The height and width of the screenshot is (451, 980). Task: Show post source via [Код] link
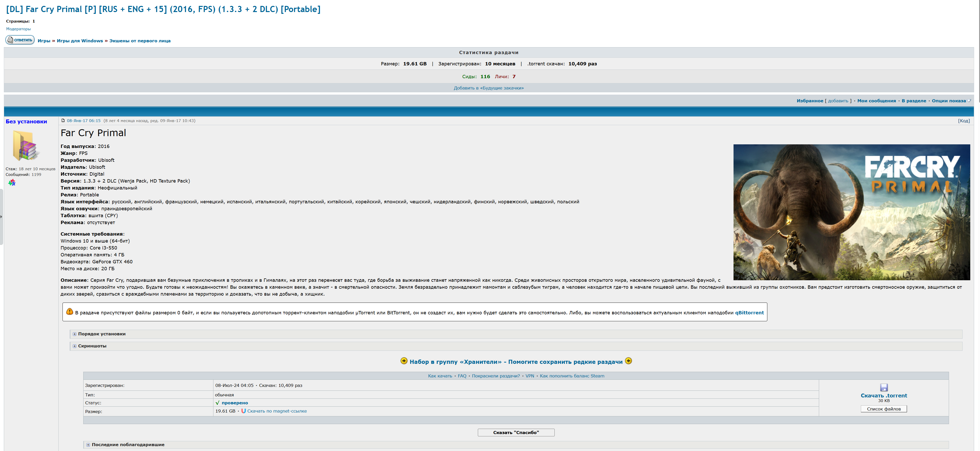[x=964, y=121]
